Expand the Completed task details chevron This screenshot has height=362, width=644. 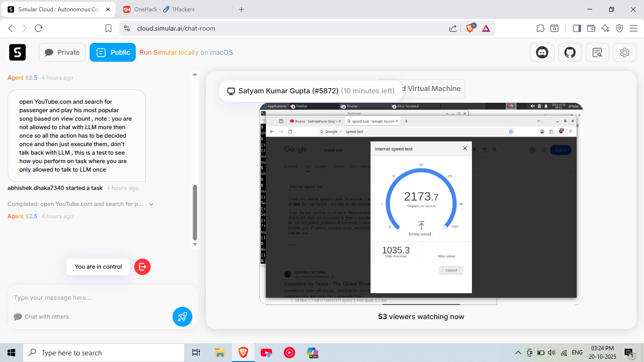point(151,205)
